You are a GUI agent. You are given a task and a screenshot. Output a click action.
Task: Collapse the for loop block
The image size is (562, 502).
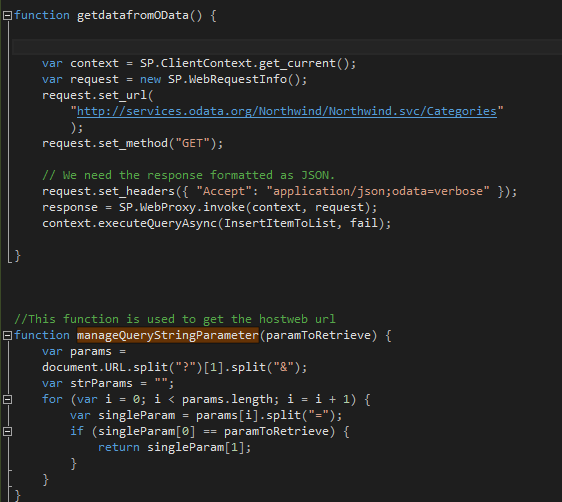7,400
